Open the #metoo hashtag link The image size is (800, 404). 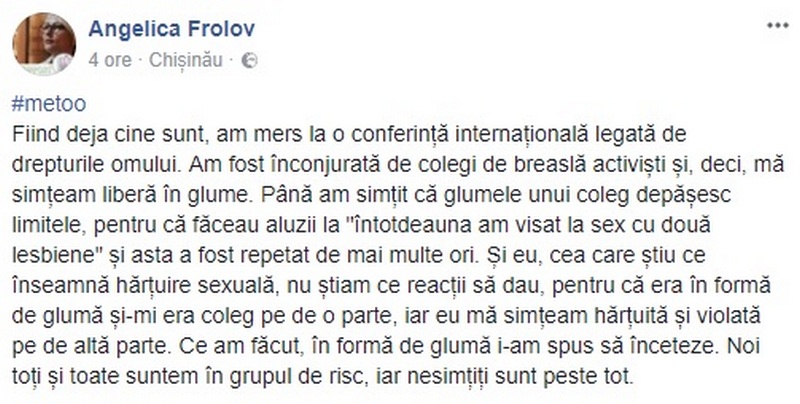[x=49, y=104]
